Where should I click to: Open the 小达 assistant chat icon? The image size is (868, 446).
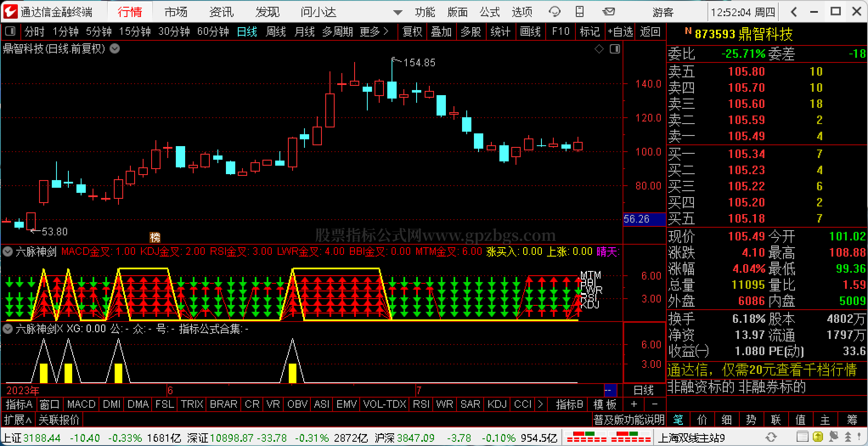[x=555, y=12]
